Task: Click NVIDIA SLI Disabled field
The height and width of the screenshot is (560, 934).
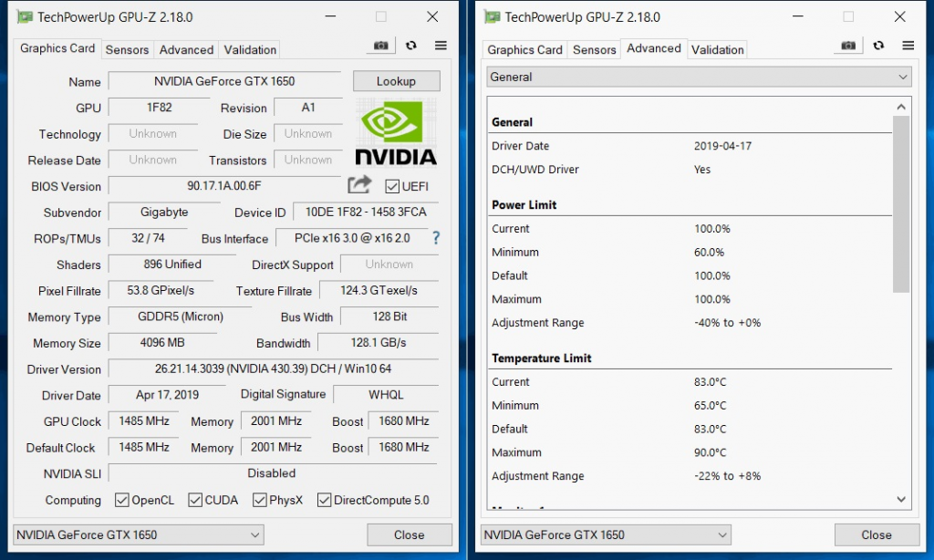Action: pyautogui.click(x=274, y=473)
